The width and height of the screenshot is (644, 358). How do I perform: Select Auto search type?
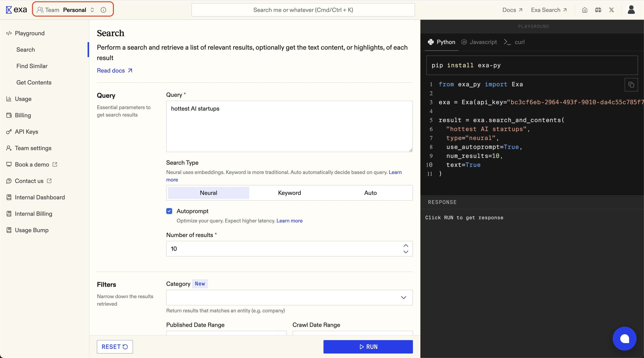[370, 193]
